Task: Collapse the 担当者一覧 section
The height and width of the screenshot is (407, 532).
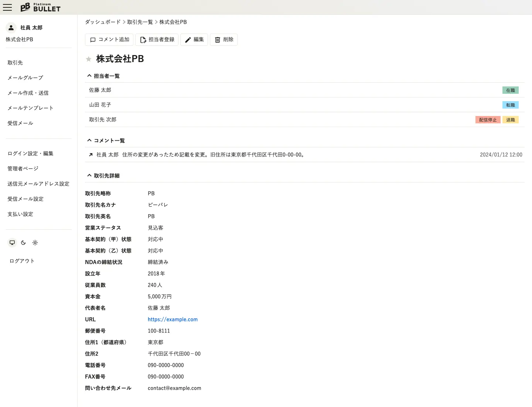Action: (89, 76)
